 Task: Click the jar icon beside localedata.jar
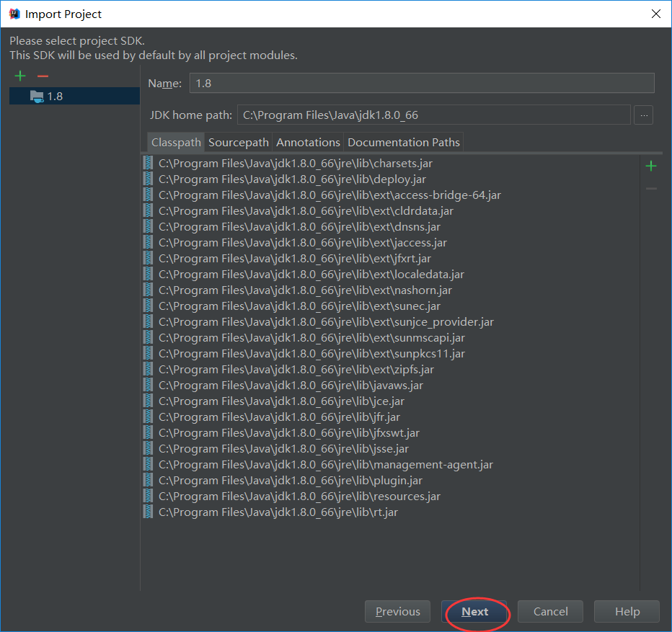(x=149, y=275)
